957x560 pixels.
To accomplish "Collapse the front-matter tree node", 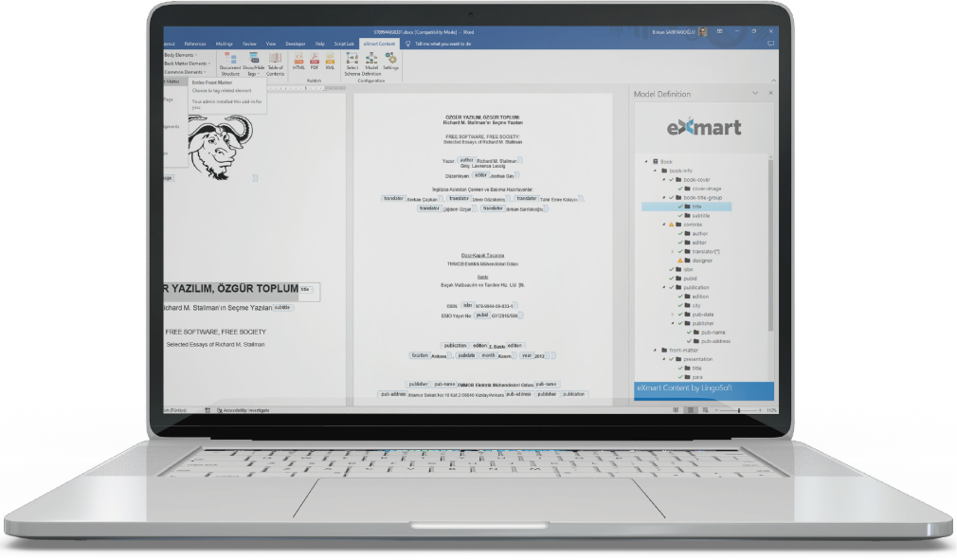I will click(x=656, y=351).
